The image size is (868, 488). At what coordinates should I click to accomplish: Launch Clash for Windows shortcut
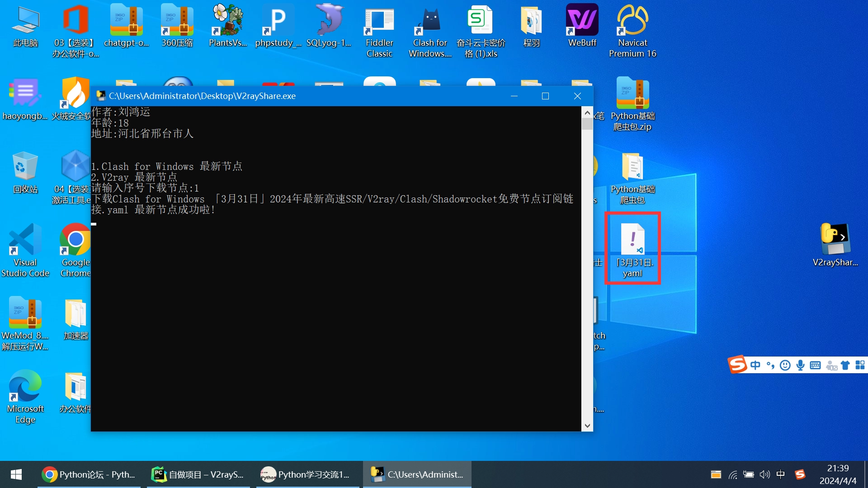pyautogui.click(x=430, y=32)
